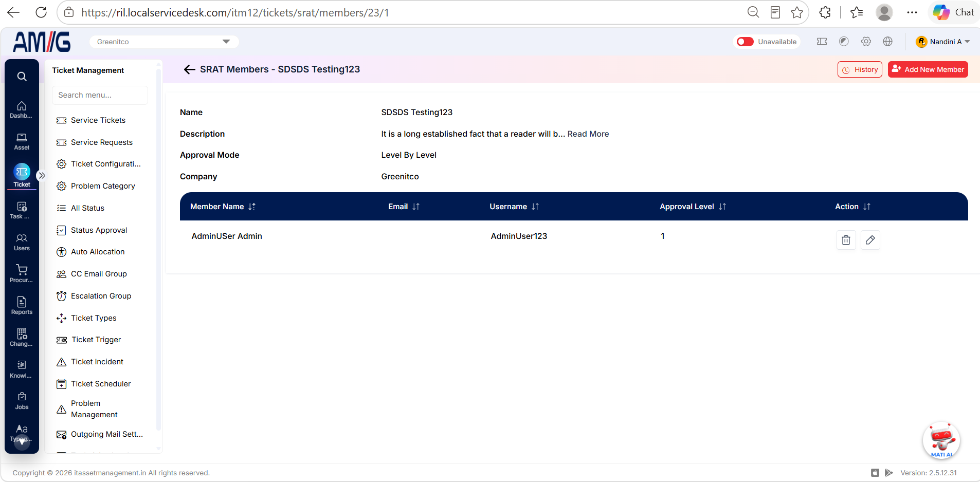Screen dimensions: 980x483
Task: Delete the AdminUSer Admin member row
Action: 846,240
